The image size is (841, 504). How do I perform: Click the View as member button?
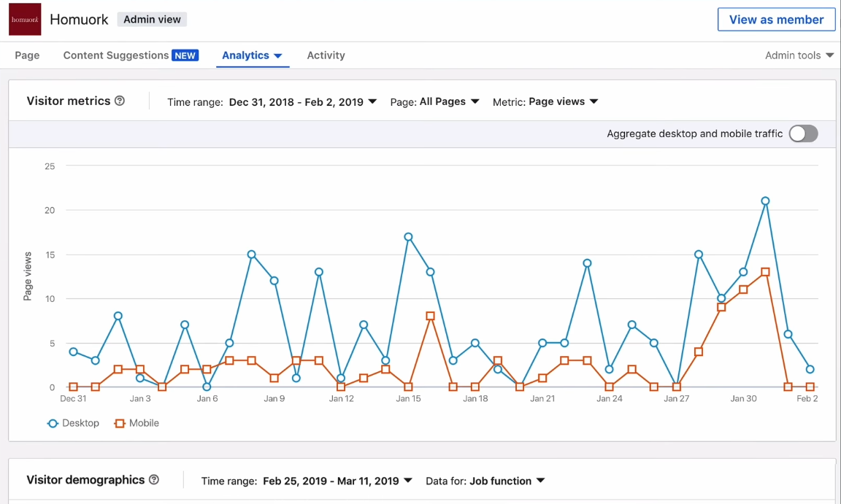(x=776, y=19)
